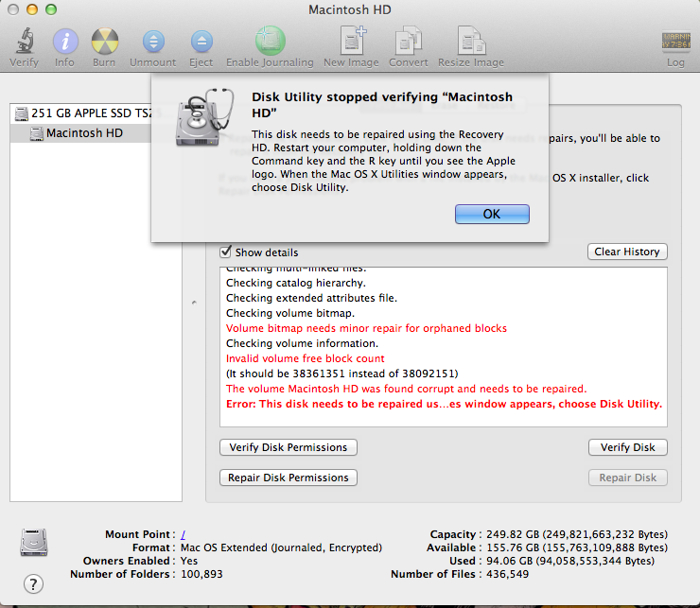
Task: Click the Unmount toolbar icon
Action: click(x=153, y=41)
